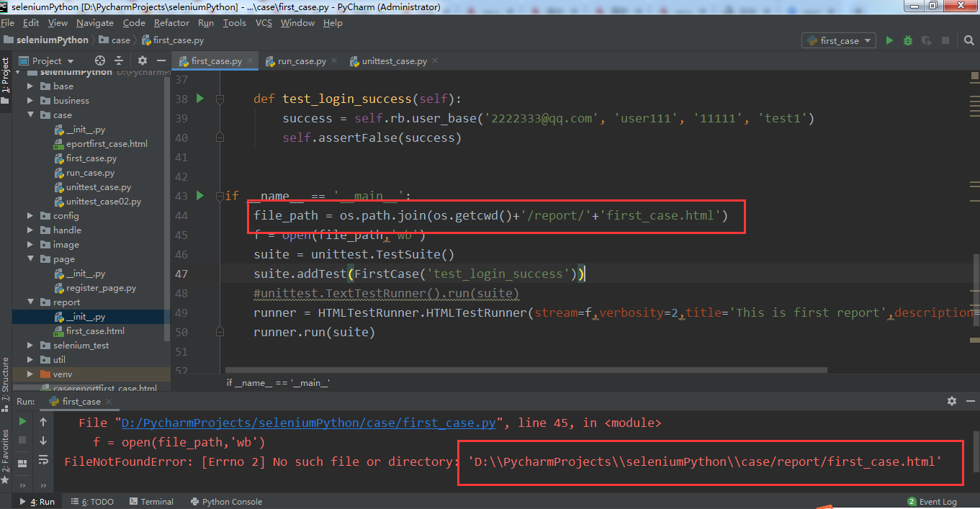Image resolution: width=980 pixels, height=509 pixels.
Task: Switch to the run_case.py editor tab
Action: [301, 61]
